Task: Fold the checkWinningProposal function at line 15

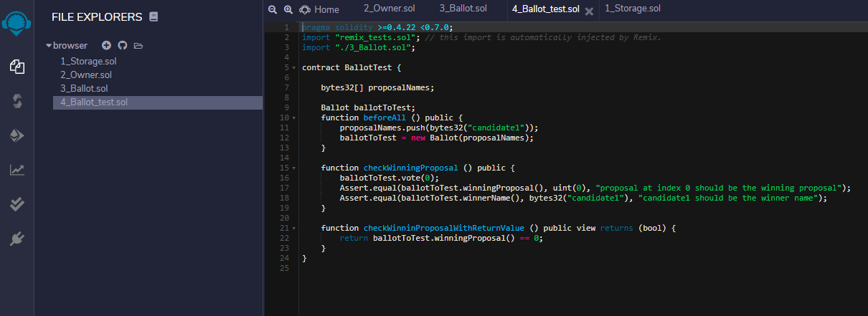Action: [294, 168]
